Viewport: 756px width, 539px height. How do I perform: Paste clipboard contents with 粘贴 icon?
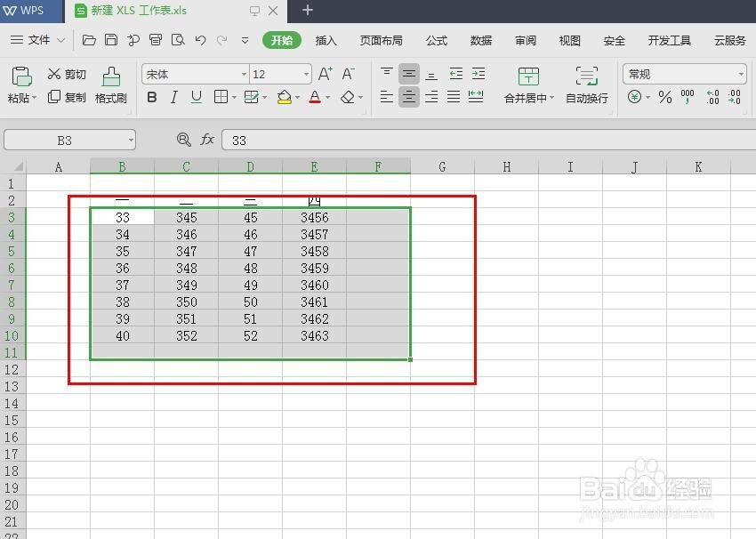[x=21, y=76]
